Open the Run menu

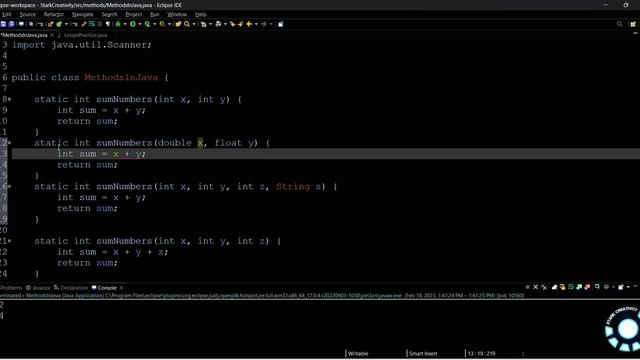(x=154, y=14)
